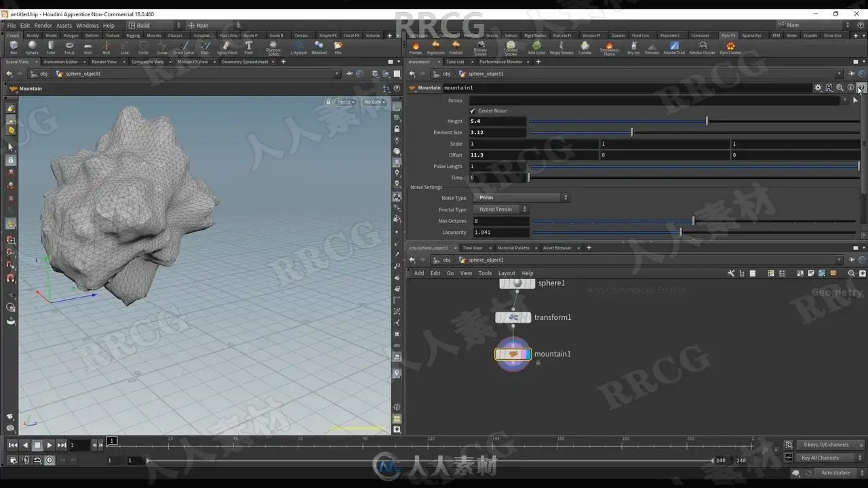Image resolution: width=868 pixels, height=488 pixels.
Task: Pick the Platonic Solids tool
Action: (273, 48)
